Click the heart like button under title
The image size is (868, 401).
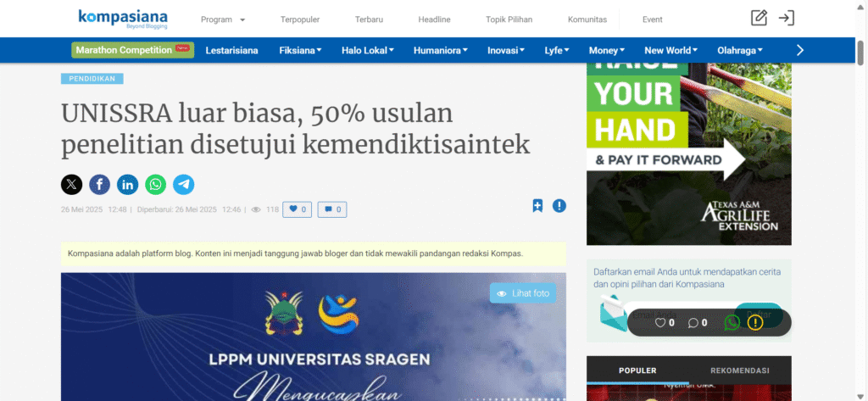(298, 209)
